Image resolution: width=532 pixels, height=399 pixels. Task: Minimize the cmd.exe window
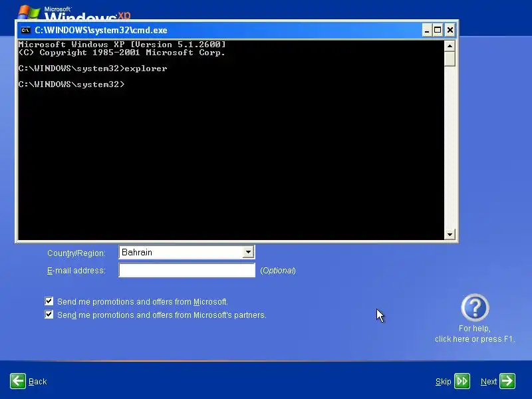(427, 30)
